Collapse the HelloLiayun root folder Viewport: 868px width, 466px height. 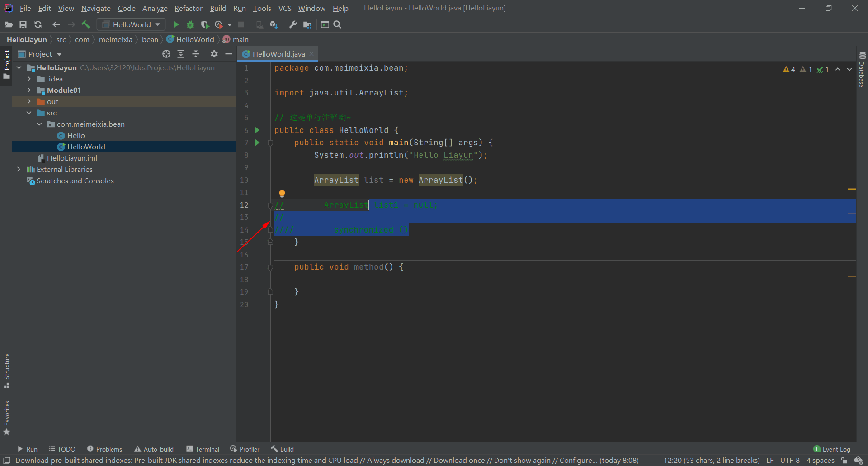pos(19,67)
